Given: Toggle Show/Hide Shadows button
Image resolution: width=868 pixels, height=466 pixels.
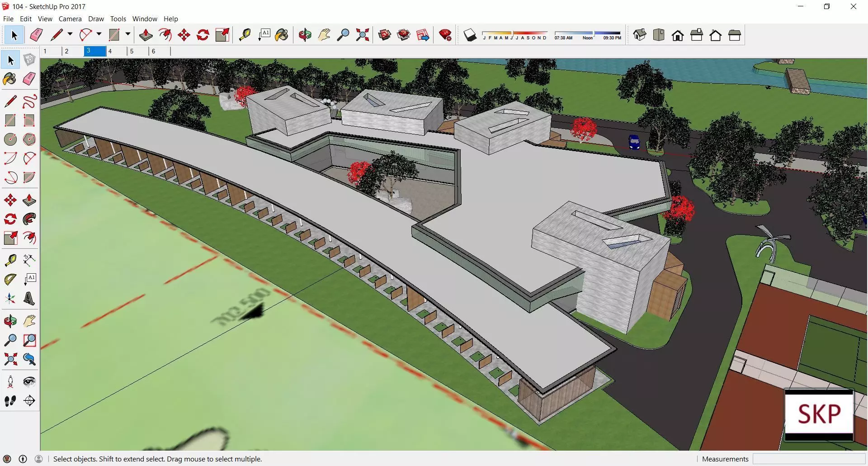Looking at the screenshot, I should 470,35.
